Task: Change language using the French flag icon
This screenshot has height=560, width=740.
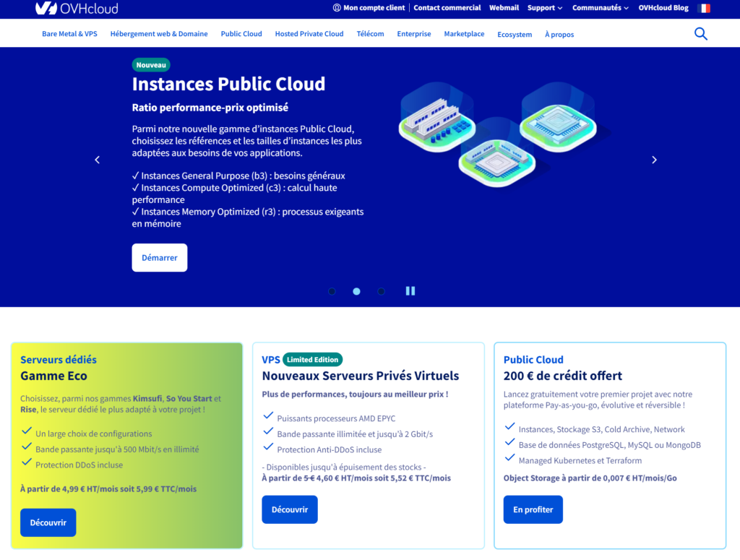Action: coord(703,8)
